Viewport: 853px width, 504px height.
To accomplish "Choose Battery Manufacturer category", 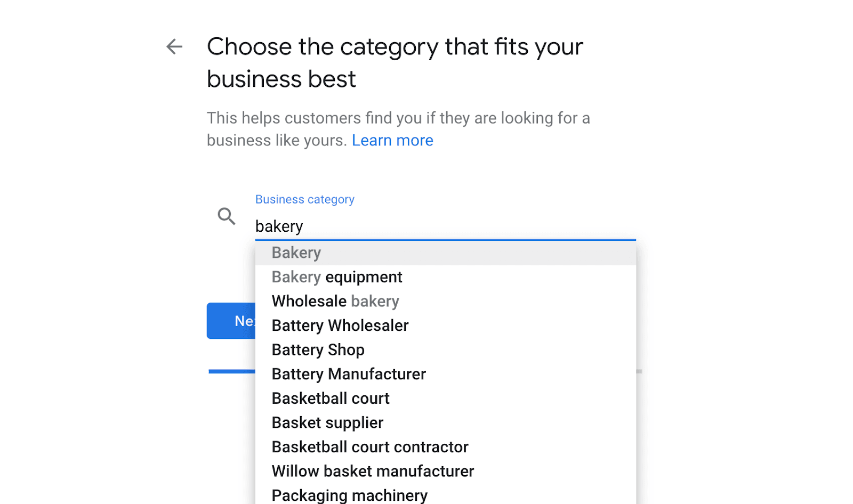I will pyautogui.click(x=349, y=374).
